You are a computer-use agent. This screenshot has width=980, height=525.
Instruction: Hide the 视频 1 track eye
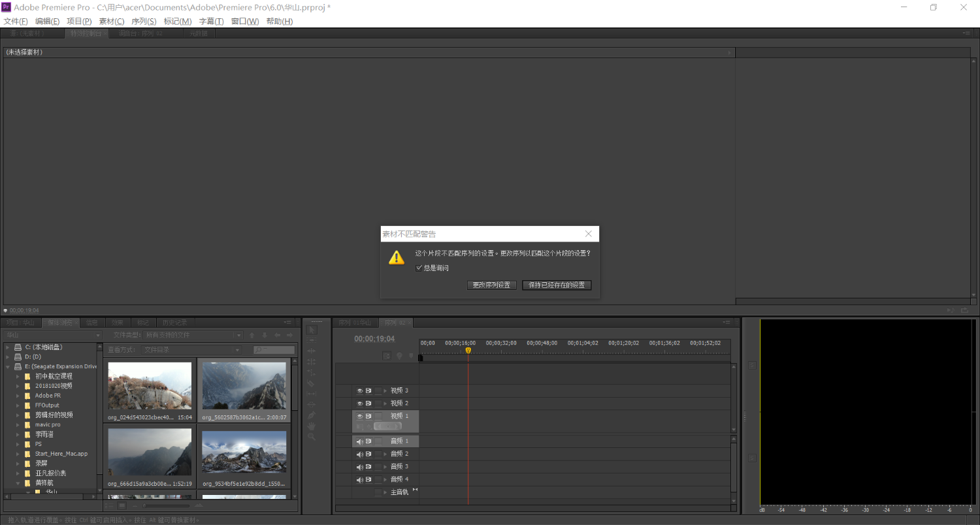(359, 416)
